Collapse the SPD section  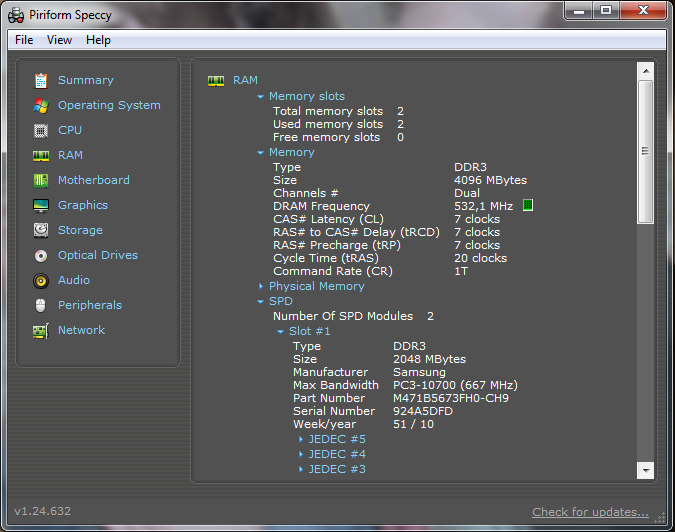coord(260,301)
